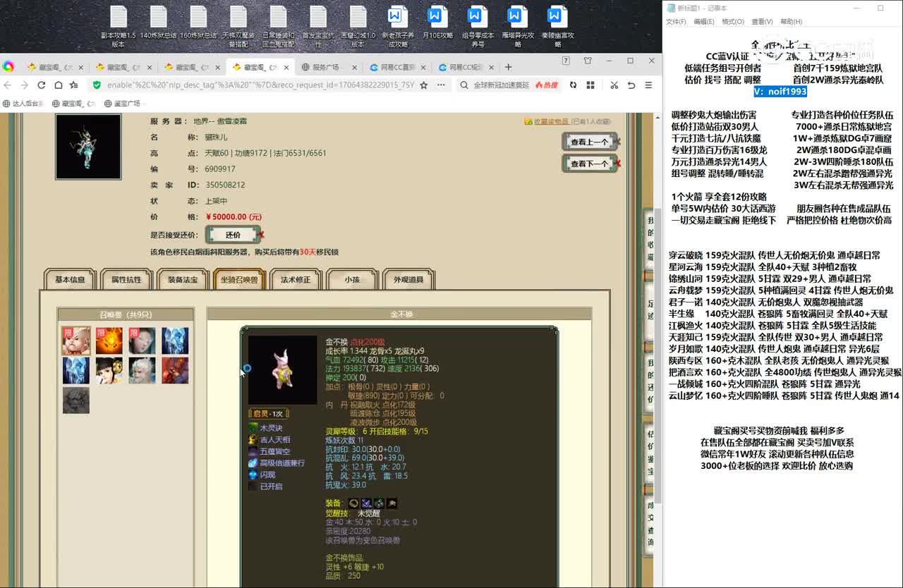903x588 pixels.
Task: Open the 达人后台 bookmark
Action: [23, 103]
